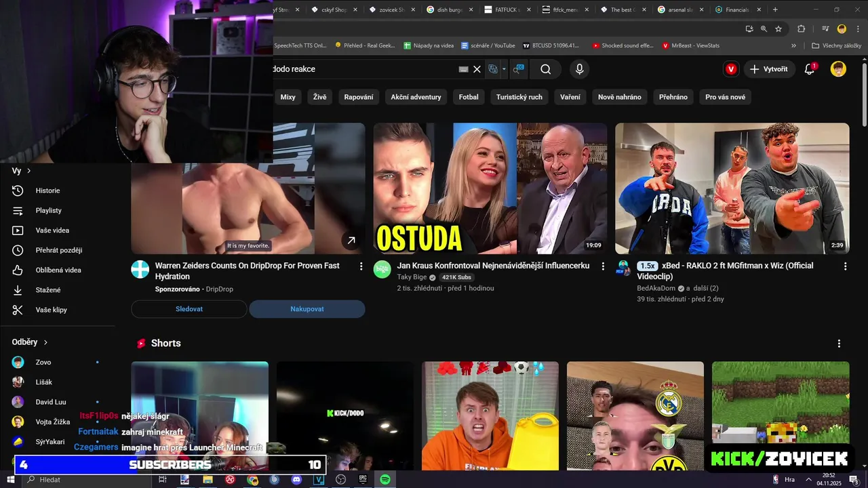Open MrBeast - ViewStats bookmark
The height and width of the screenshot is (488, 868).
(x=690, y=45)
